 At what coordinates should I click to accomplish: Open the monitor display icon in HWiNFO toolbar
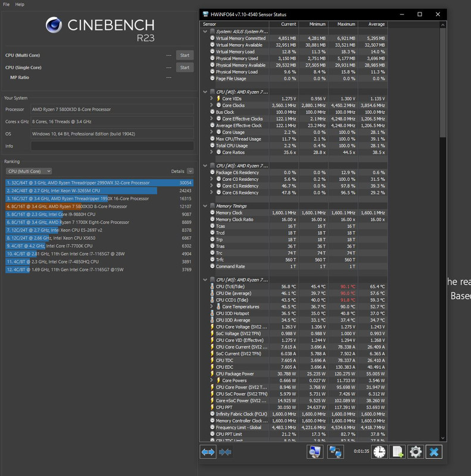[315, 452]
